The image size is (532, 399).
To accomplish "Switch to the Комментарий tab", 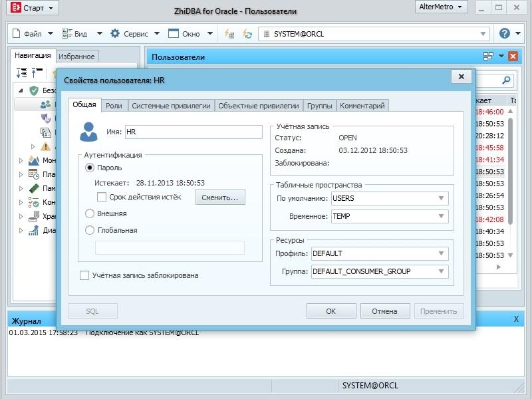I will [362, 106].
